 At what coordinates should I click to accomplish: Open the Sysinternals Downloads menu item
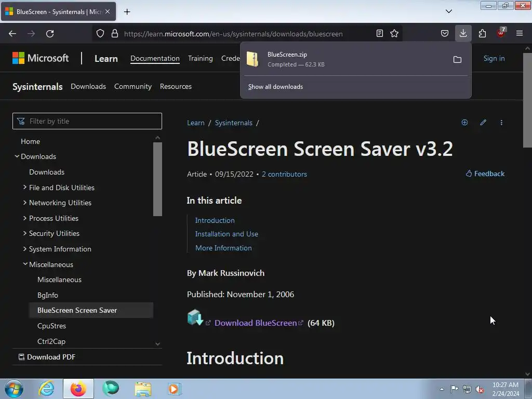click(88, 87)
